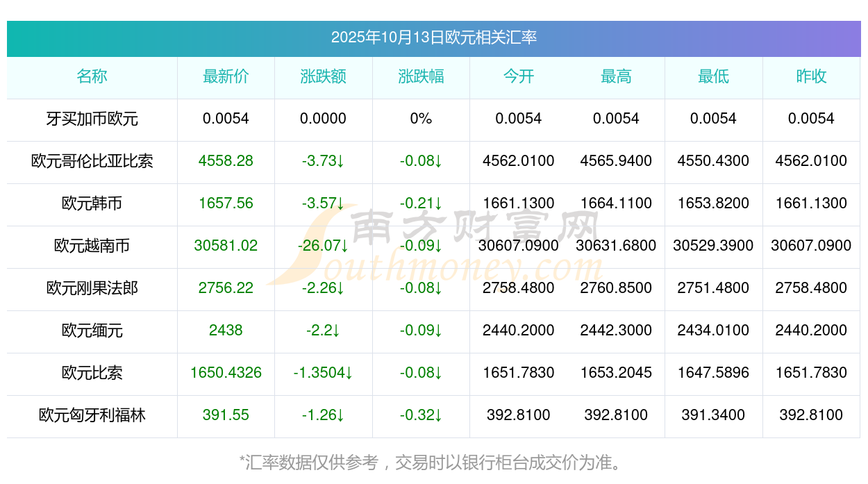Click change amount -3.57↓
868x484 pixels.
(x=323, y=203)
